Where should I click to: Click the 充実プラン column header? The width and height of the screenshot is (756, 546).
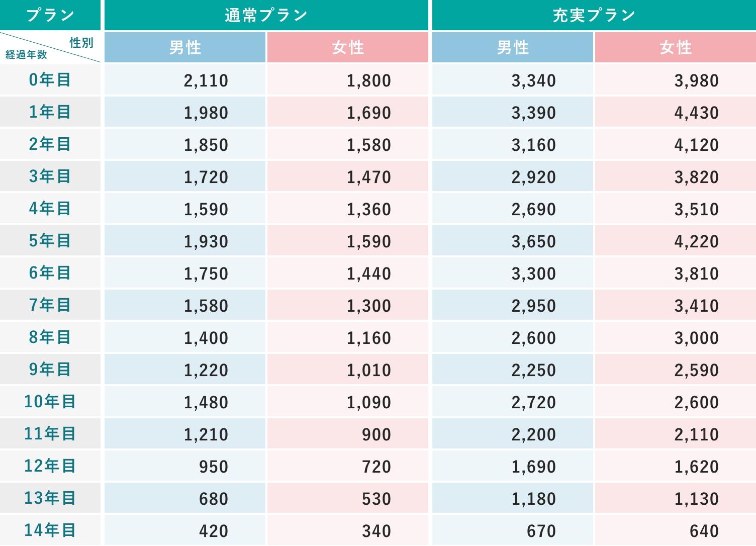pos(594,16)
